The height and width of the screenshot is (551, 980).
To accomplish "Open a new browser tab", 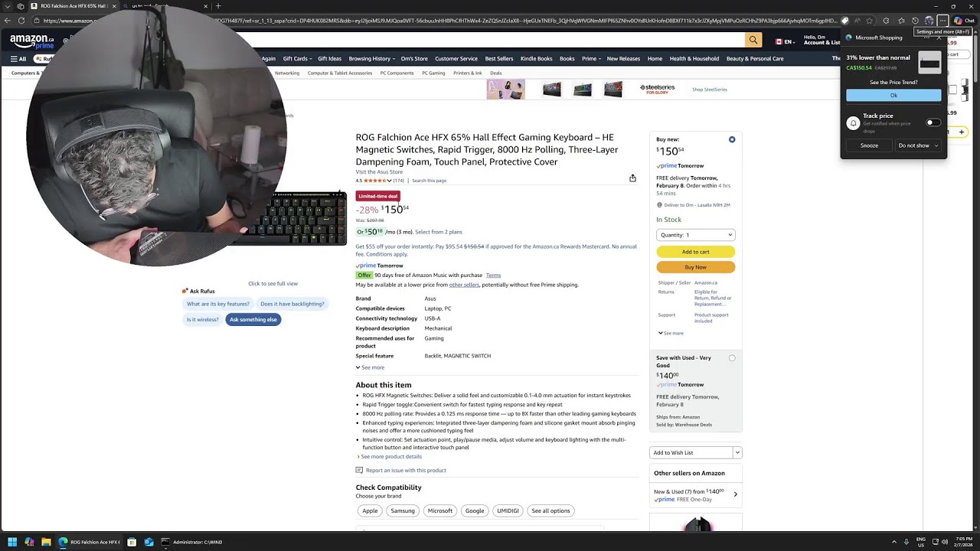I will tap(218, 6).
